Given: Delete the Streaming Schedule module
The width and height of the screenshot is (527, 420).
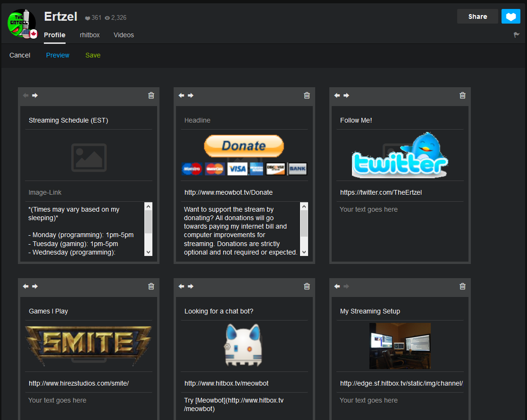Looking at the screenshot, I should tap(151, 95).
